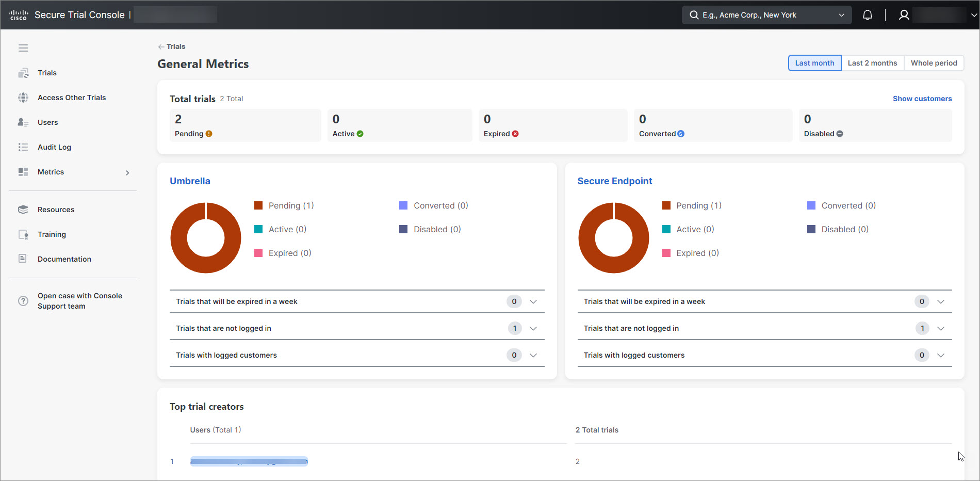
Task: Click Umbrella Expired legend swatch
Action: click(258, 253)
